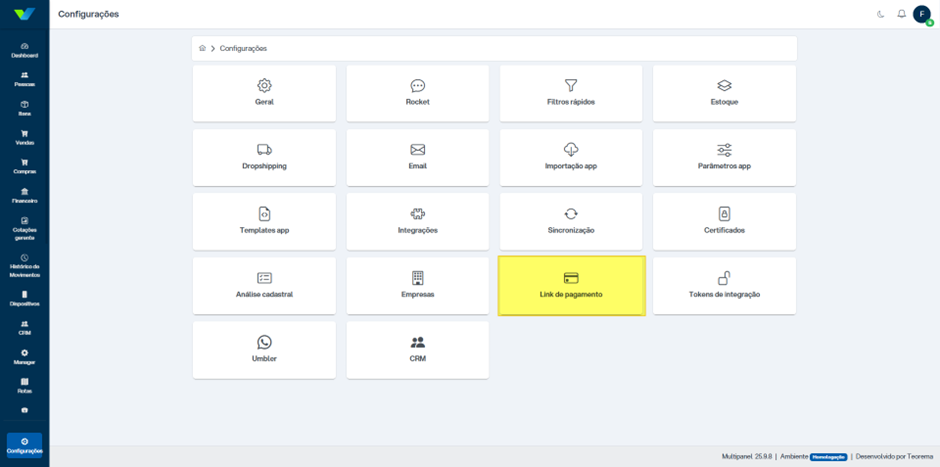Screen dimensions: 940x467
Task: Open the Certificados lock card
Action: [724, 221]
